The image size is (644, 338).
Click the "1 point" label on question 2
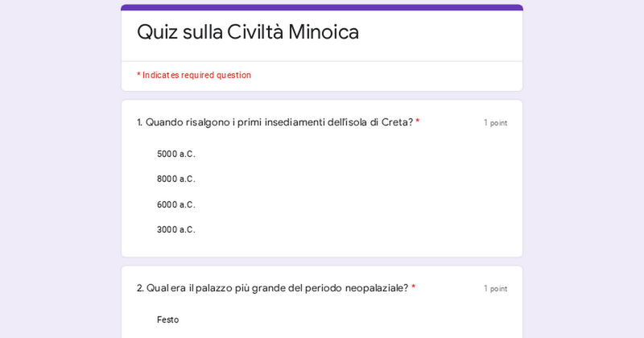tap(495, 289)
